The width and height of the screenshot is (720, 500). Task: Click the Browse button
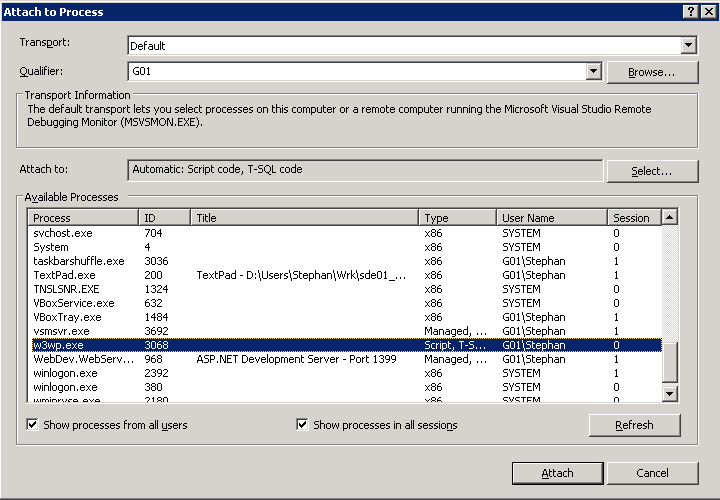tap(652, 72)
